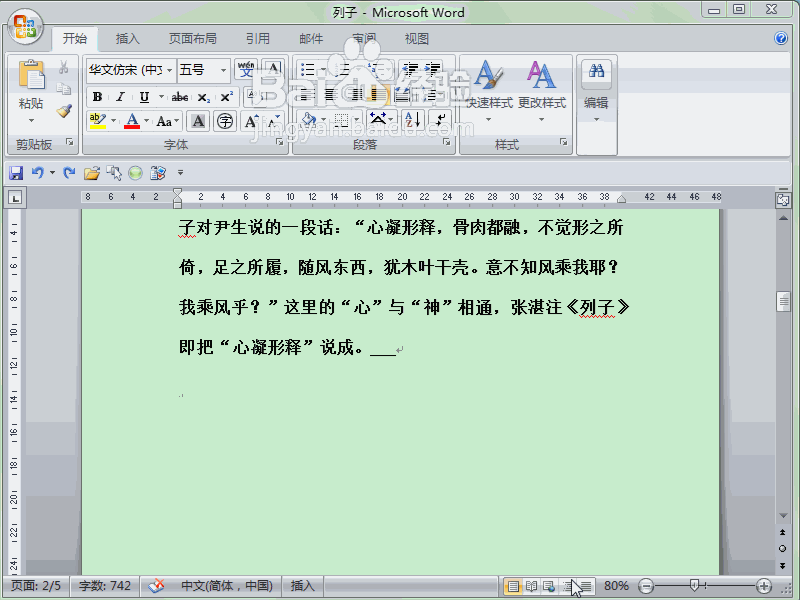Screen dimensions: 800x600
Task: Open the font size dropdown
Action: (221, 70)
